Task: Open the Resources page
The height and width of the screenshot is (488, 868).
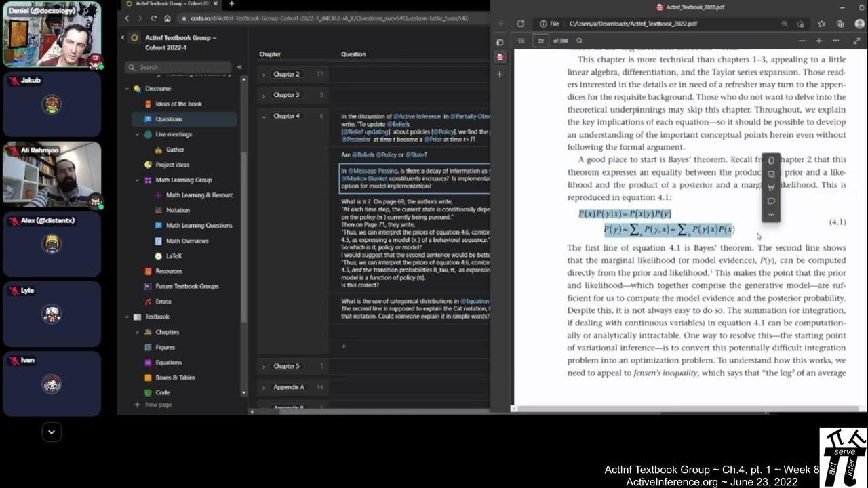Action: [x=169, y=271]
